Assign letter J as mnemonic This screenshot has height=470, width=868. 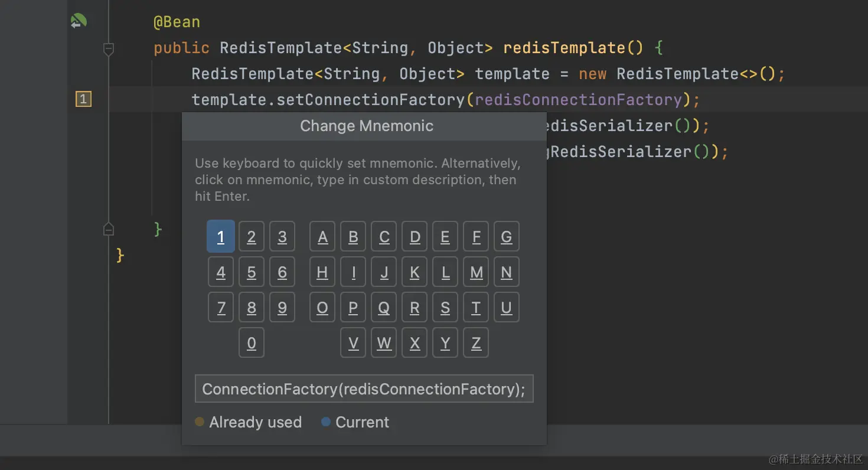click(x=384, y=272)
